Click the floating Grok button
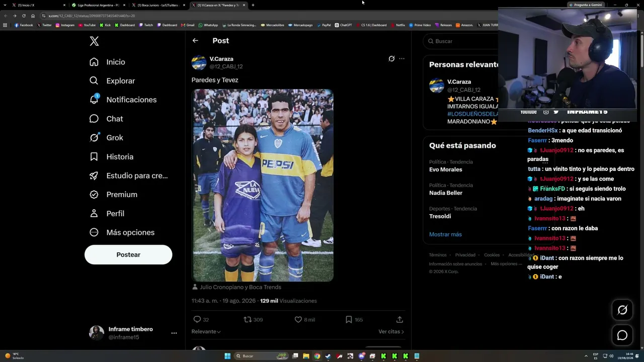The height and width of the screenshot is (362, 644). coord(622,310)
